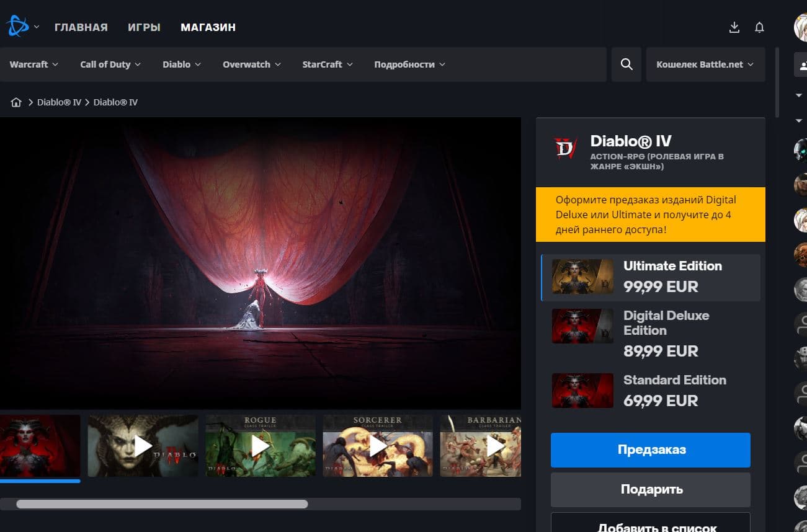This screenshot has width=807, height=532.
Task: Switch to the ГЛАВНАЯ tab
Action: pos(81,27)
